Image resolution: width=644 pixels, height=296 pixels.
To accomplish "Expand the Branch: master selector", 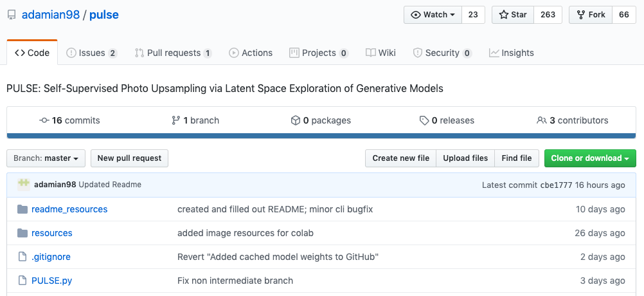I will (x=46, y=158).
